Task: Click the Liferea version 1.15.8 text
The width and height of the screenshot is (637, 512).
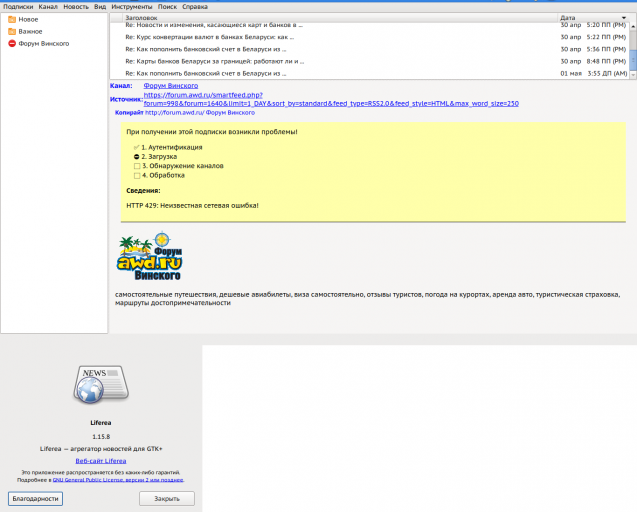Action: tap(101, 437)
